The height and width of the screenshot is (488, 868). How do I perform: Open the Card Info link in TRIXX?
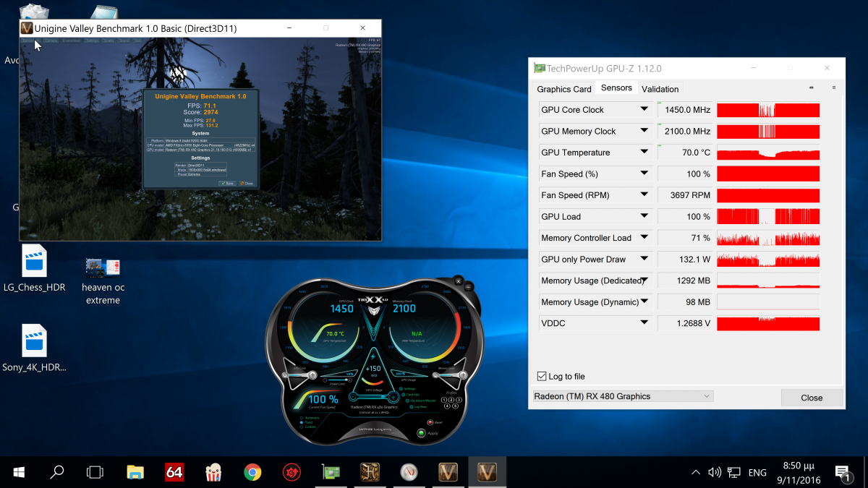413,395
